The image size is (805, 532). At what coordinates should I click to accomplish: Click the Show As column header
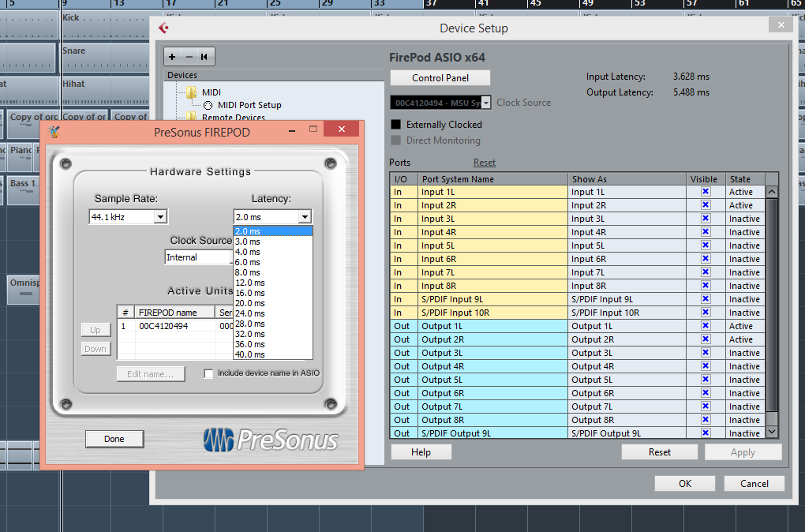(x=627, y=178)
